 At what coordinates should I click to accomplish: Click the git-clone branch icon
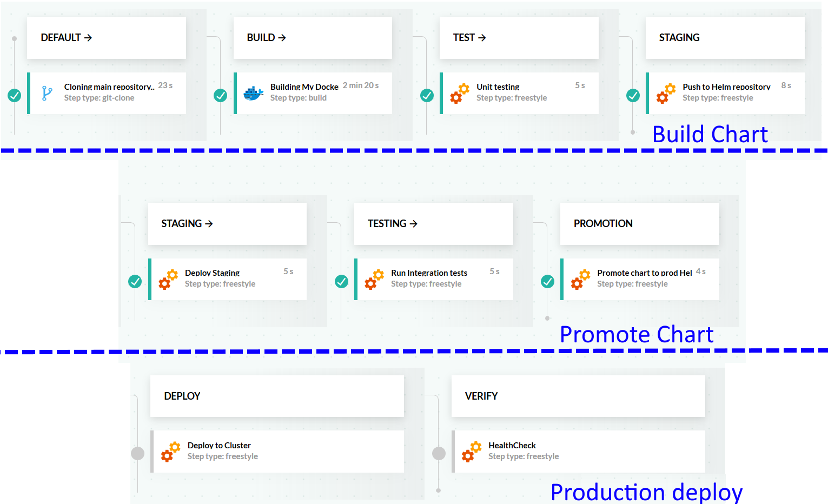(47, 93)
